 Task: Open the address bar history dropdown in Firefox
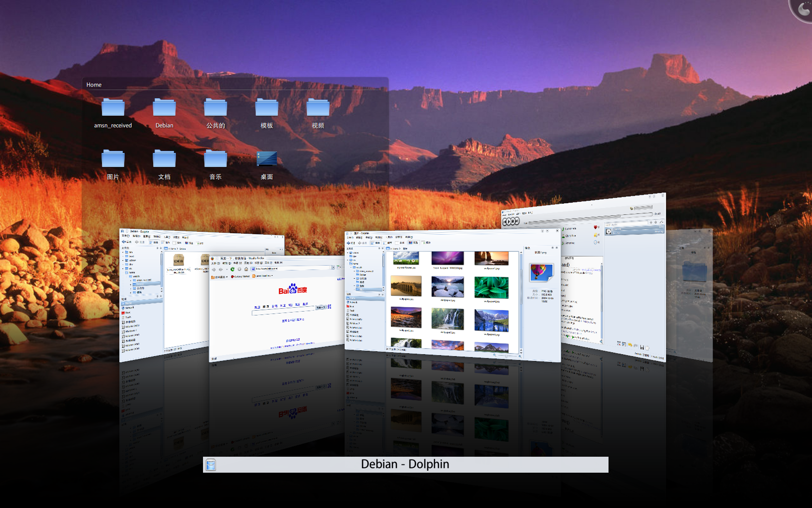(x=333, y=267)
